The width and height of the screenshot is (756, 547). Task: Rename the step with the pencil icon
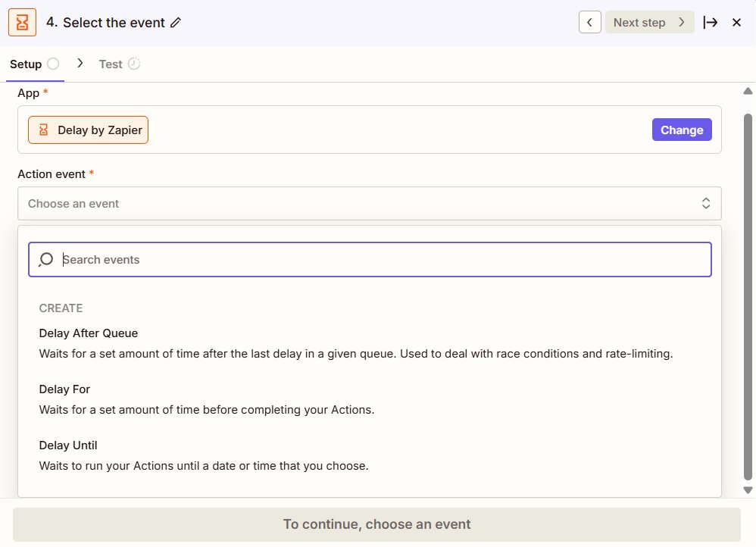pos(176,23)
